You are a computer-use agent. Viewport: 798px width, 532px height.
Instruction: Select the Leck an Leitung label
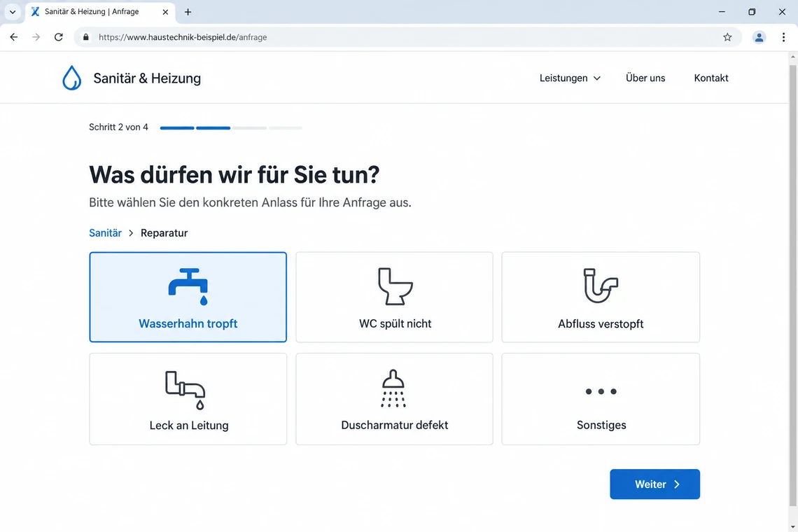tap(189, 426)
